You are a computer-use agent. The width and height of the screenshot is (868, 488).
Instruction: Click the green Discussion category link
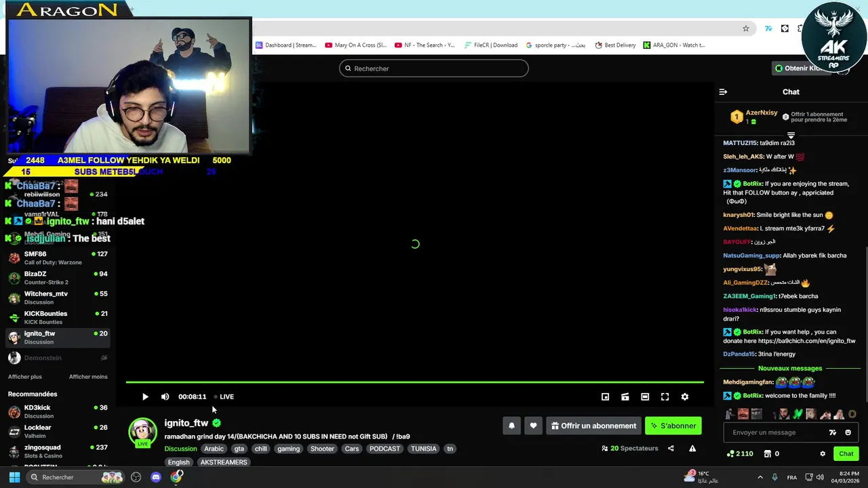(180, 449)
